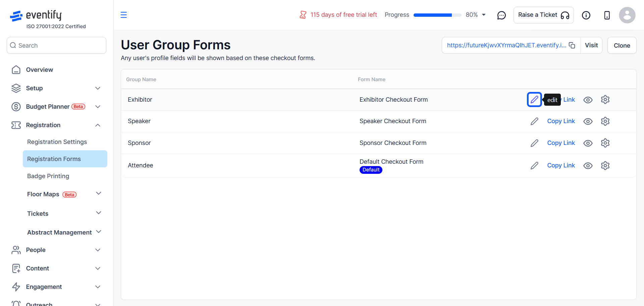Copy Link for Attendee form
The width and height of the screenshot is (644, 306).
(x=561, y=165)
